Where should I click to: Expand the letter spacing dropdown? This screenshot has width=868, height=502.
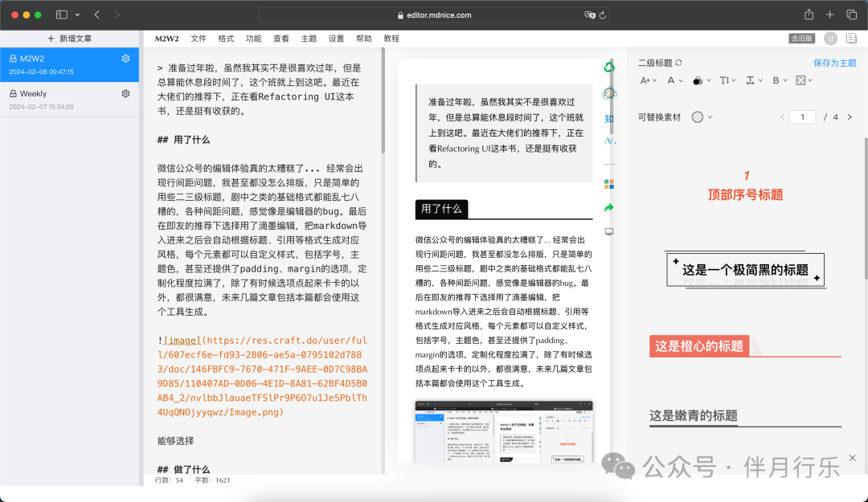[754, 80]
